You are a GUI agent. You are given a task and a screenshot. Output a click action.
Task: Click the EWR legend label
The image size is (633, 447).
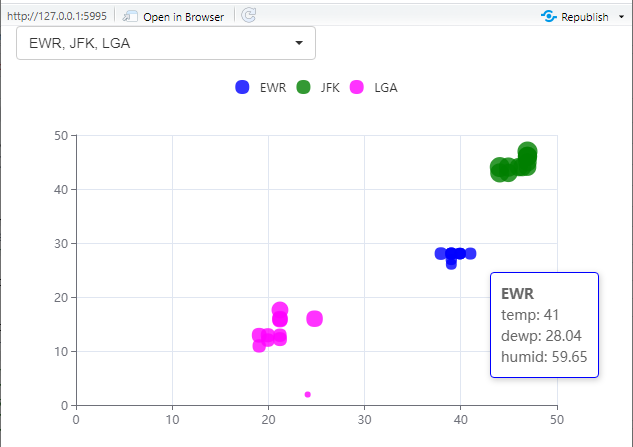(273, 88)
